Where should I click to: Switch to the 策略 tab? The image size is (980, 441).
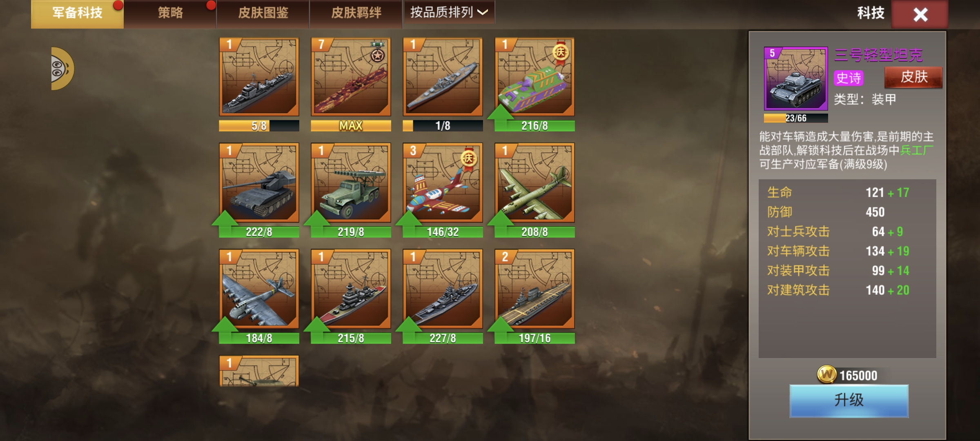[170, 13]
